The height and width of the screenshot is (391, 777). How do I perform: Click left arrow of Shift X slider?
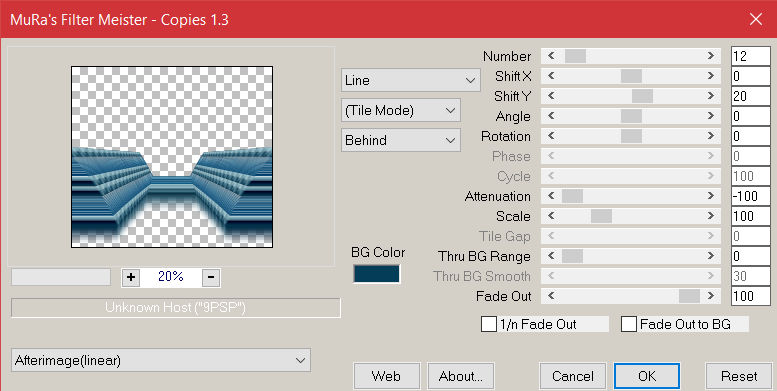[x=551, y=76]
